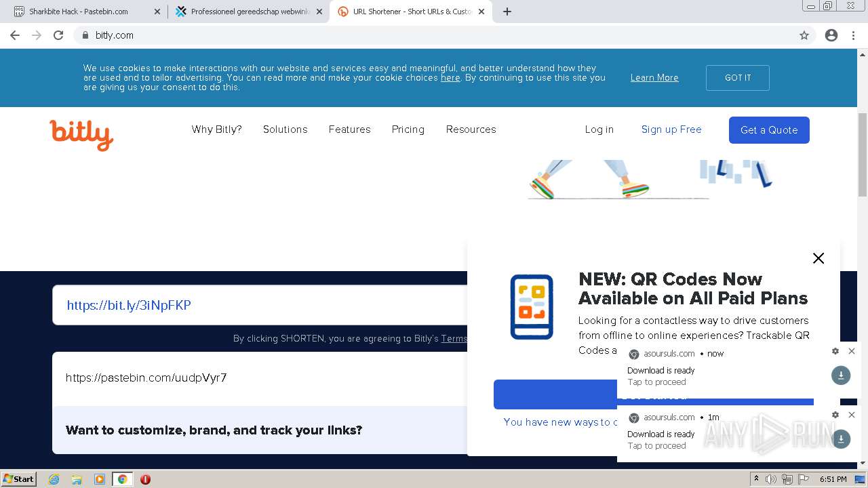Click the Bitly logo
This screenshot has height=488, width=868.
(x=81, y=134)
